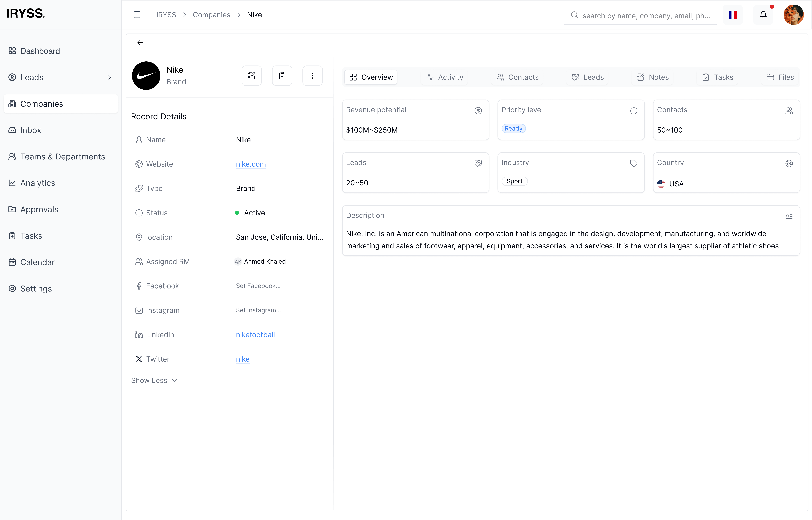This screenshot has width=812, height=520.
Task: Open Dashboard in the sidebar
Action: tap(61, 51)
